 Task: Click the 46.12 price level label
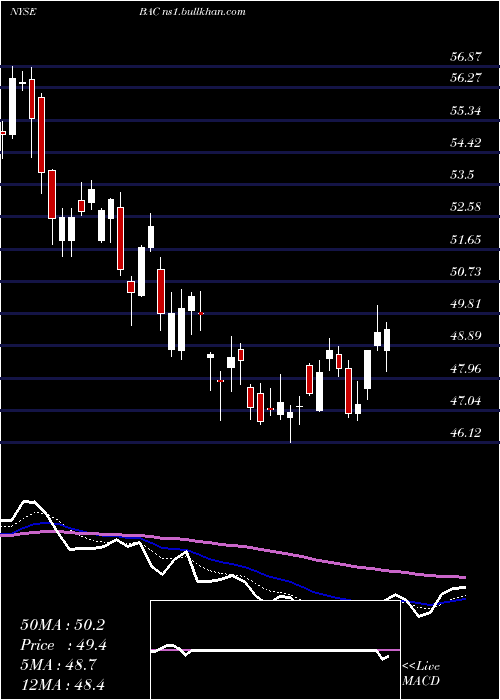click(466, 432)
